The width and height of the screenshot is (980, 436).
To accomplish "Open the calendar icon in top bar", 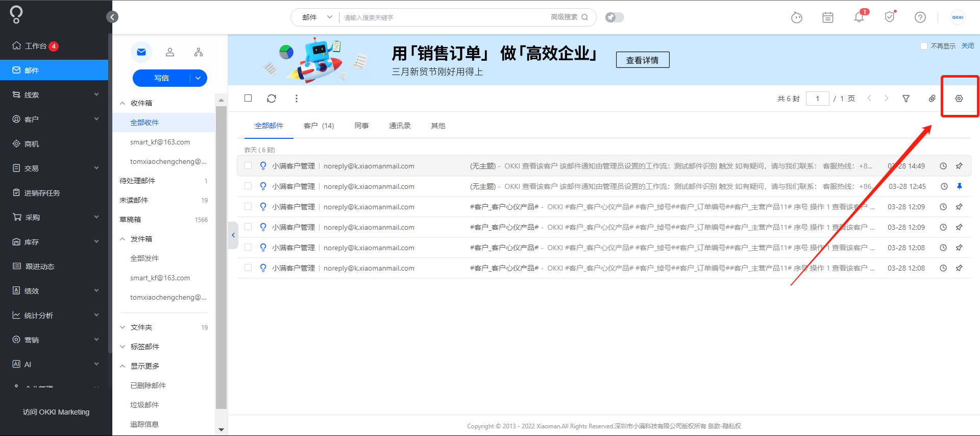I will 828,18.
